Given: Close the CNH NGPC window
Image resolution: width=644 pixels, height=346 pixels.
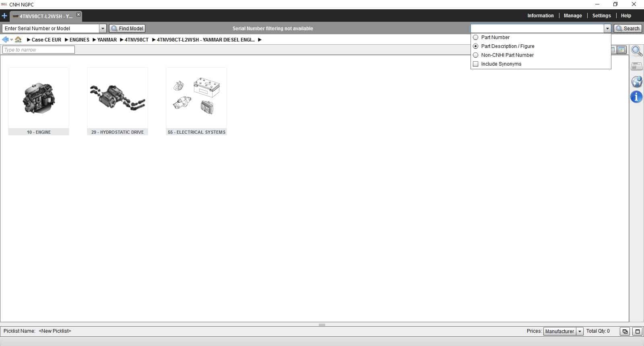Looking at the screenshot, I should [634, 4].
